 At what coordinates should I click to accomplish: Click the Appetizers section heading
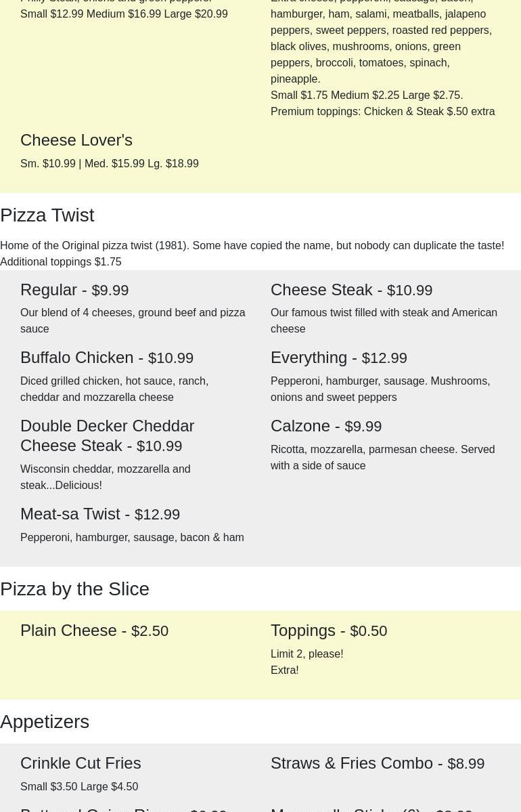(x=45, y=721)
